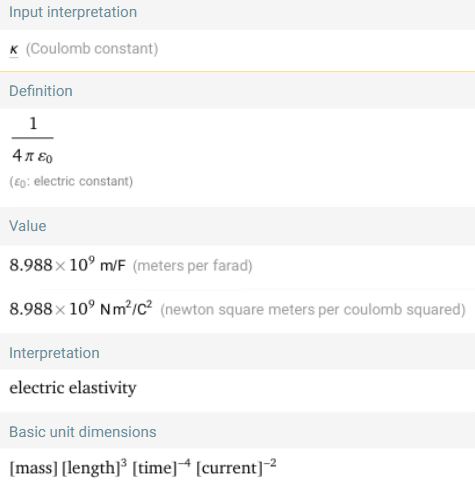Screen dimensions: 475x485
Task: Select the [time]⁻⁴ dimension term
Action: 161,467
